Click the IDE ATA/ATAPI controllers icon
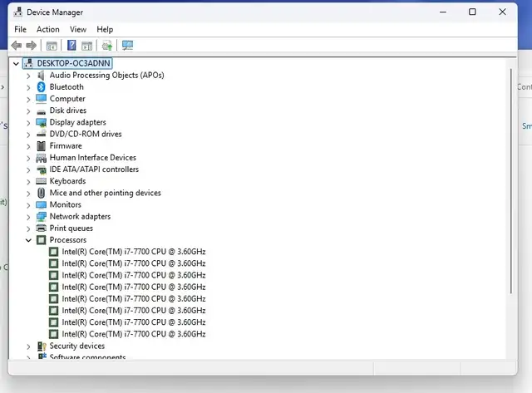Image resolution: width=532 pixels, height=393 pixels. [x=41, y=169]
